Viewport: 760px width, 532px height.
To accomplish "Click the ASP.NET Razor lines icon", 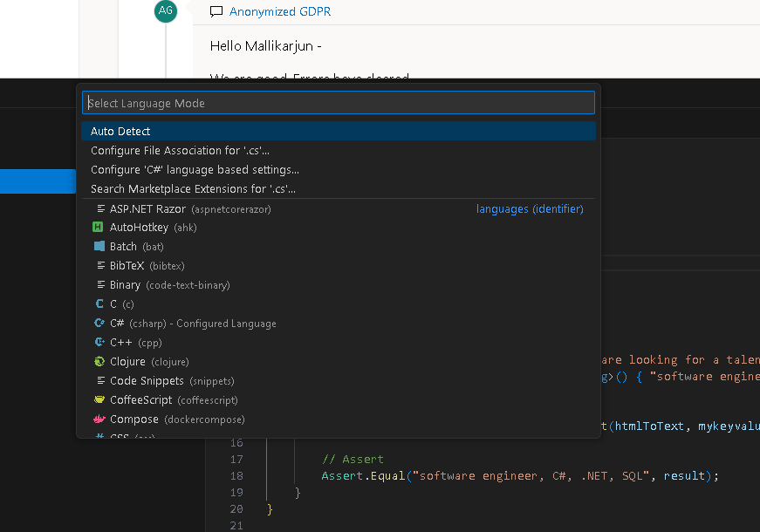I will (101, 208).
